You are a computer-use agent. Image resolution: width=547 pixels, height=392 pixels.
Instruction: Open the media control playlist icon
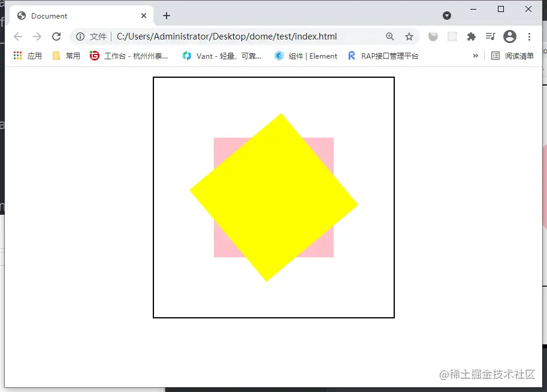(x=491, y=37)
